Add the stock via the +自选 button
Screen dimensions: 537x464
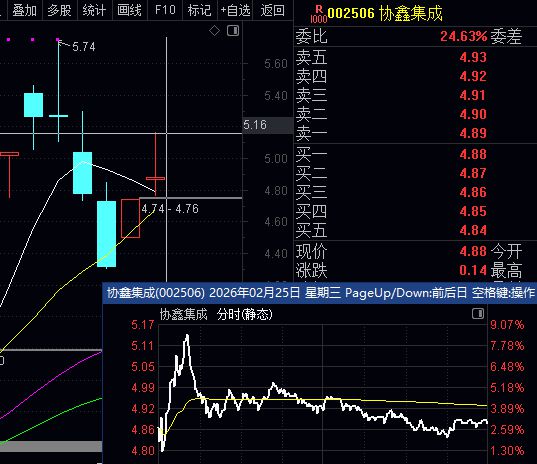[235, 10]
